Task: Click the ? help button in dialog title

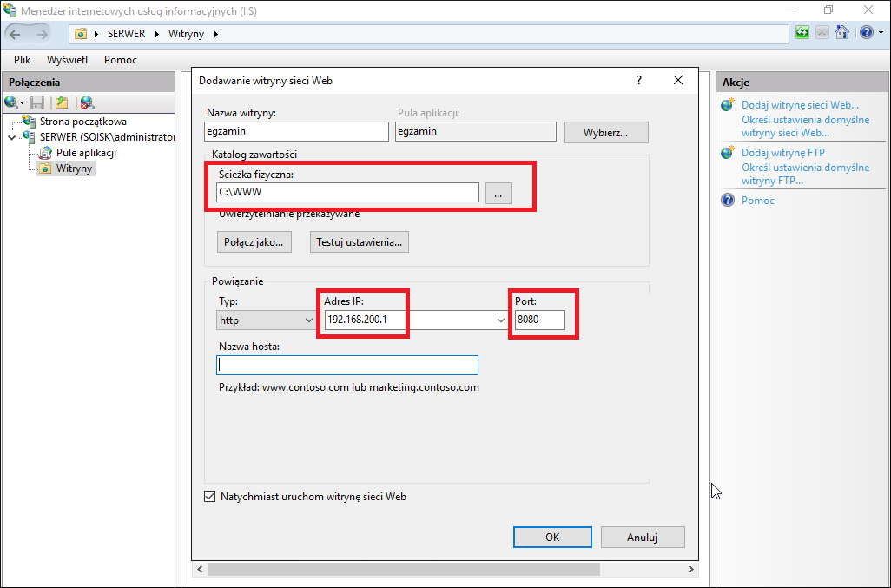Action: pyautogui.click(x=639, y=80)
